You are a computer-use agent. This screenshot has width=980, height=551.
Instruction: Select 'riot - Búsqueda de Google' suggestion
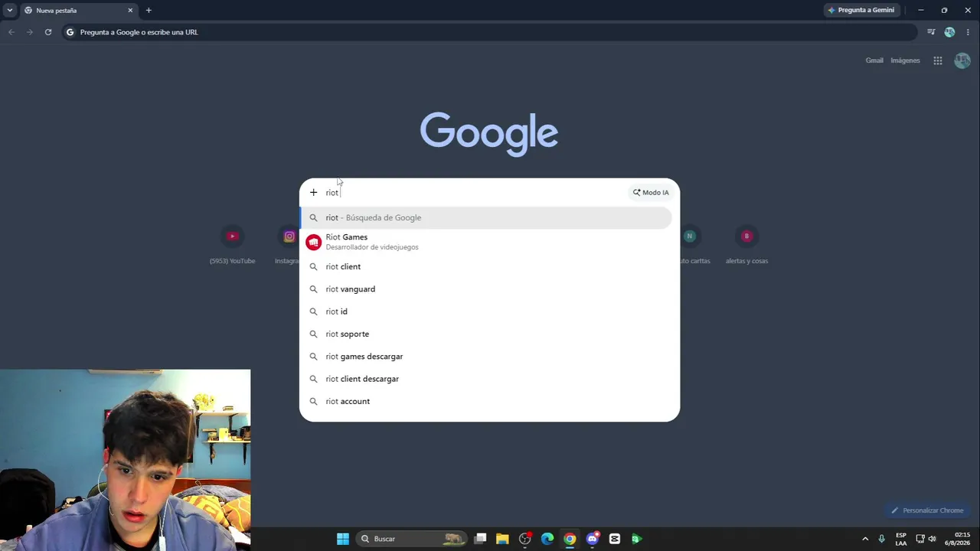[486, 217]
